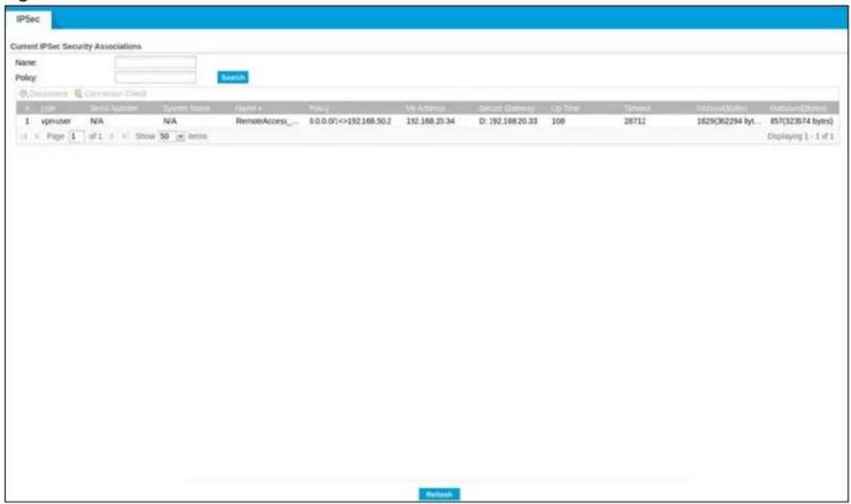Go to previous page arrow
This screenshot has height=504, width=851.
click(37, 137)
